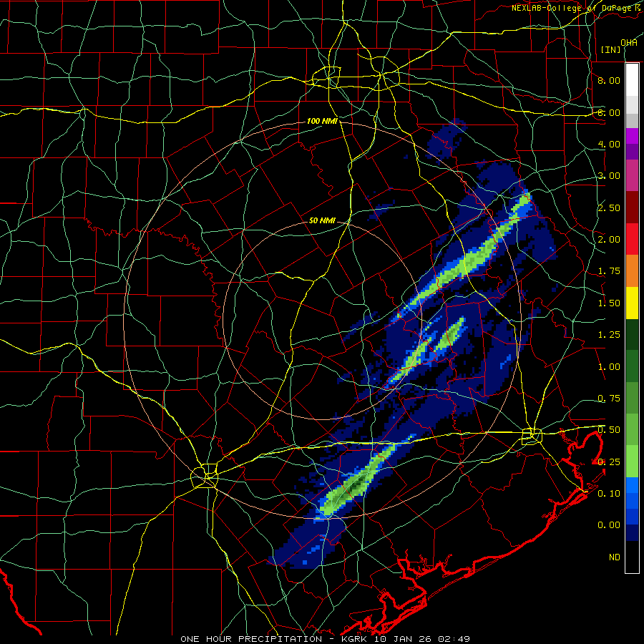Select the yellow legend swatch
The height and width of the screenshot is (644, 644).
632,303
